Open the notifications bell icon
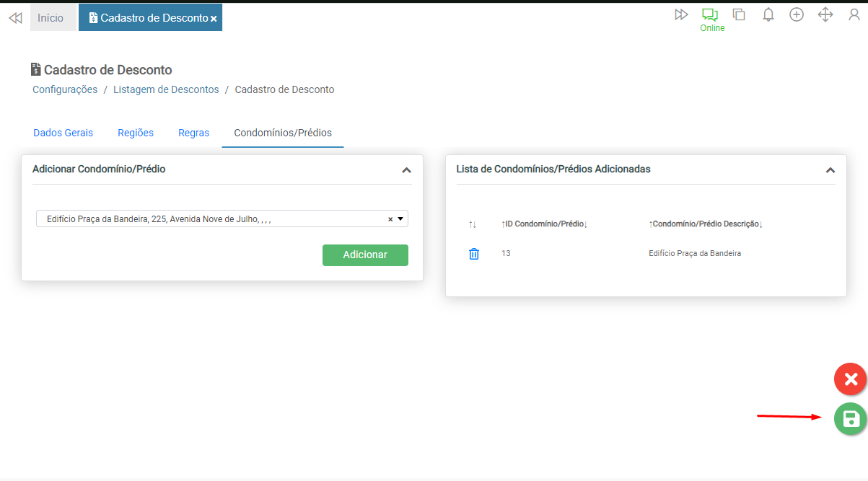The image size is (868, 481). (768, 15)
